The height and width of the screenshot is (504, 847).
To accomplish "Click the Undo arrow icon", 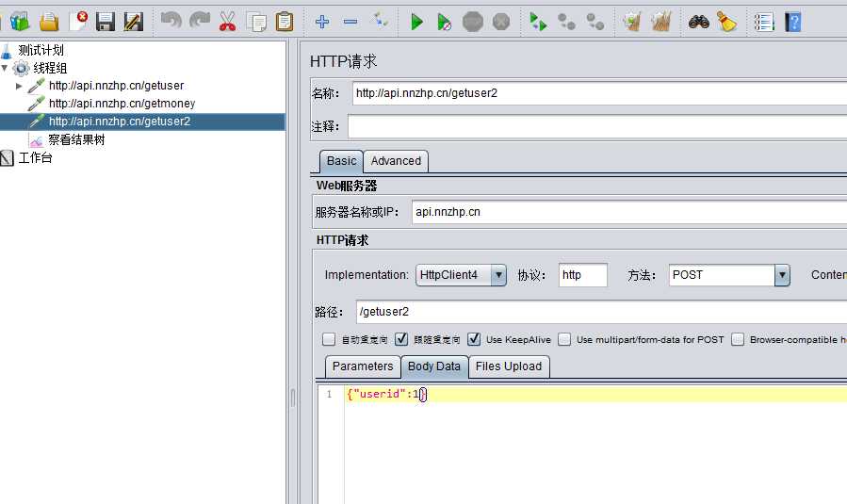I will [171, 22].
